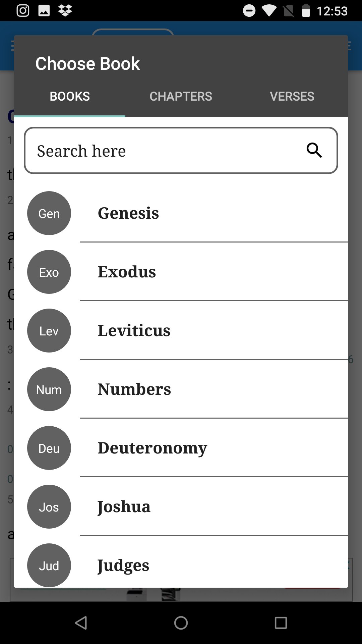Tap the magnifying glass search icon
362x644 pixels.
[314, 150]
